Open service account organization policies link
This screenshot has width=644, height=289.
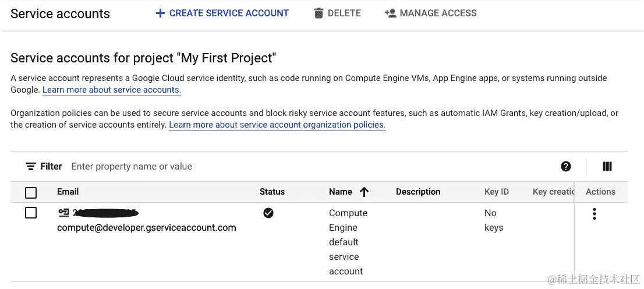[x=277, y=125]
